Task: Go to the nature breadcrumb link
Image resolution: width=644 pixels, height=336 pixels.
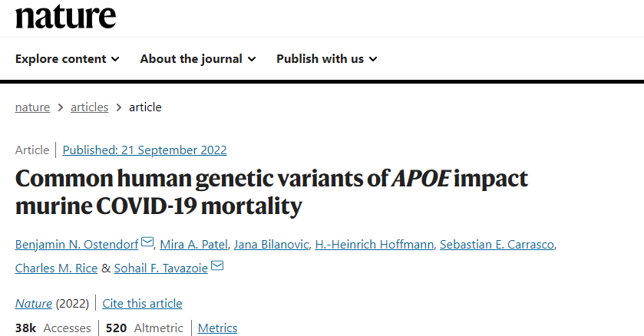Action: (x=32, y=107)
